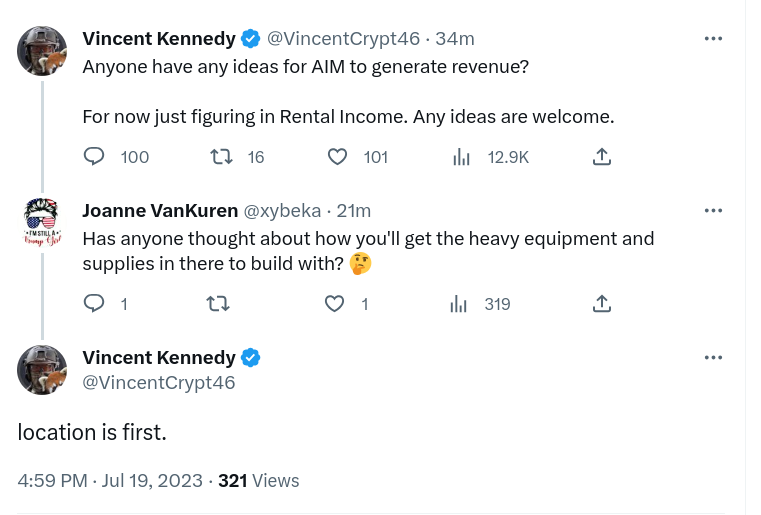Open more options on the first tweet

(713, 39)
